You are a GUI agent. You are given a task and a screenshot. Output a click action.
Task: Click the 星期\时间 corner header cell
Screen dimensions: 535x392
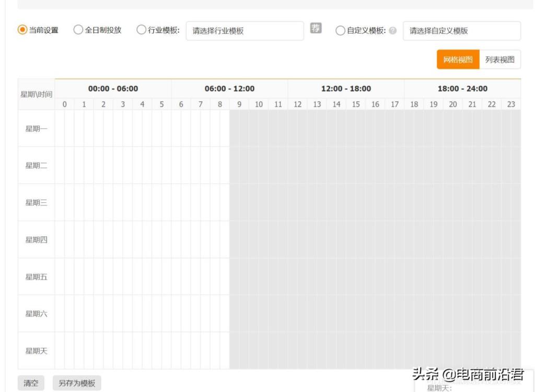point(36,94)
